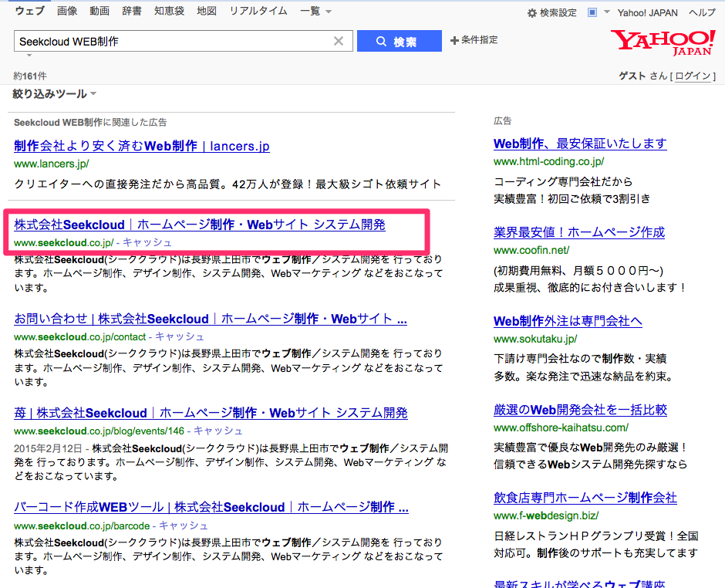
Task: Click the blue square display icon
Action: coord(592,12)
